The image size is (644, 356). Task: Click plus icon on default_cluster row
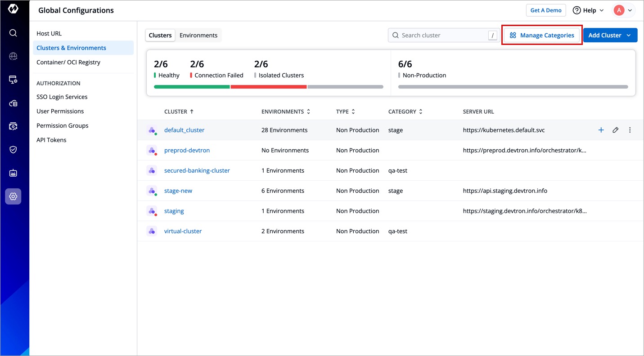pyautogui.click(x=601, y=130)
